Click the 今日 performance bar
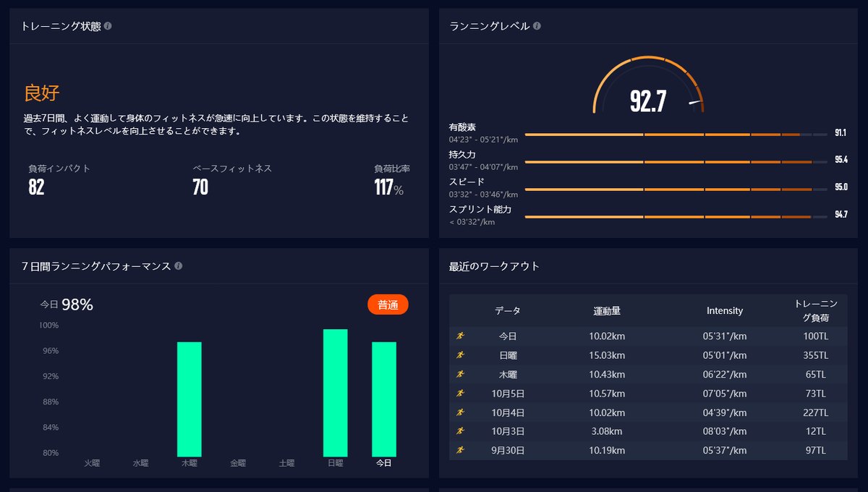The image size is (868, 492). click(384, 399)
